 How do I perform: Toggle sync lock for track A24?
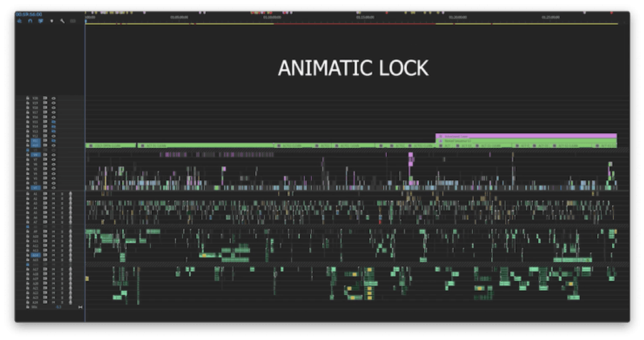click(45, 303)
